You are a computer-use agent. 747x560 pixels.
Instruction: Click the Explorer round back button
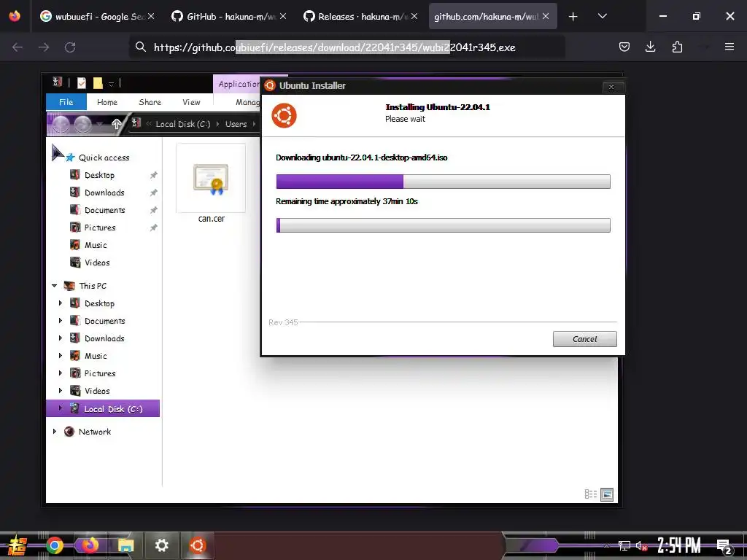pos(61,124)
